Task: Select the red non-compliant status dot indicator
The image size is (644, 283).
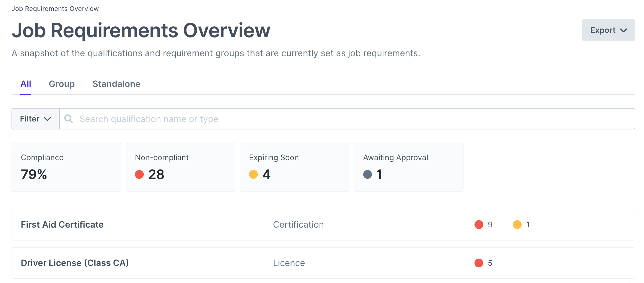Action: coord(140,174)
